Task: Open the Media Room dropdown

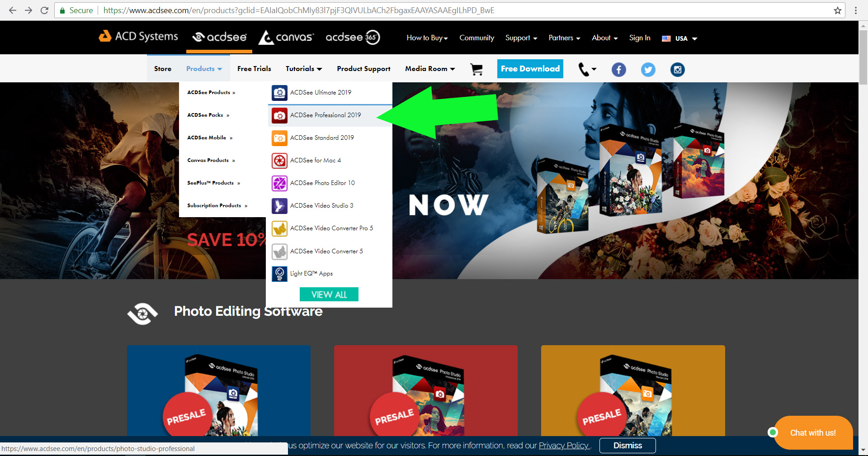Action: pos(430,69)
